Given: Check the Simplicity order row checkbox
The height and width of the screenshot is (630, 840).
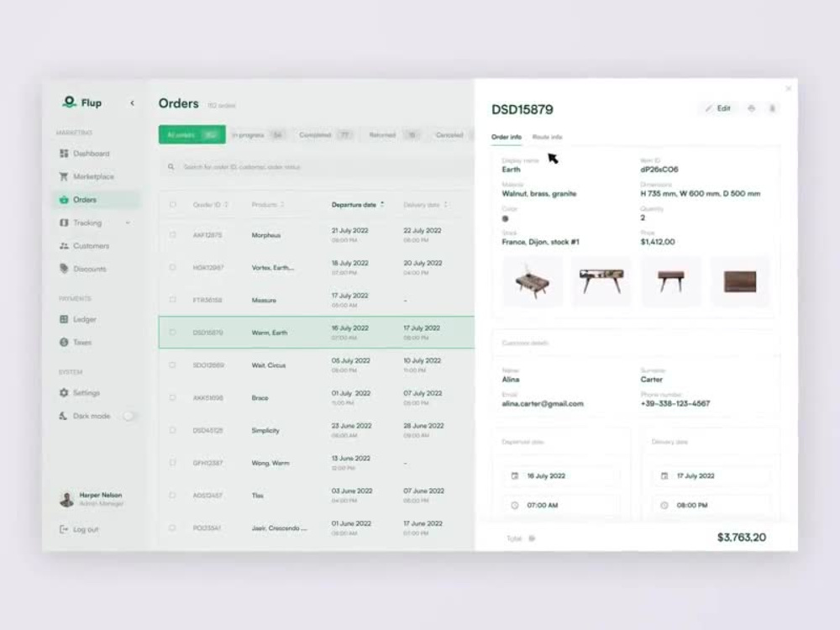Looking at the screenshot, I should tap(172, 430).
